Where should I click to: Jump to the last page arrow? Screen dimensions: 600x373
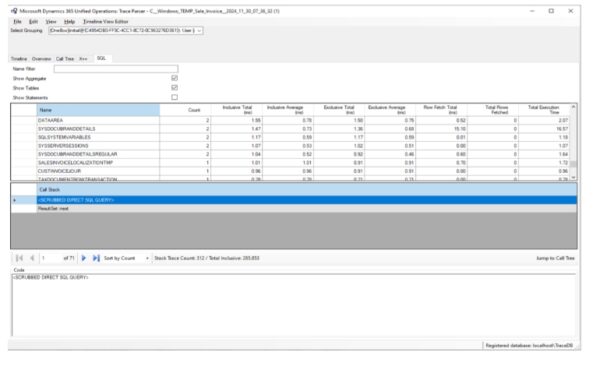click(x=96, y=258)
